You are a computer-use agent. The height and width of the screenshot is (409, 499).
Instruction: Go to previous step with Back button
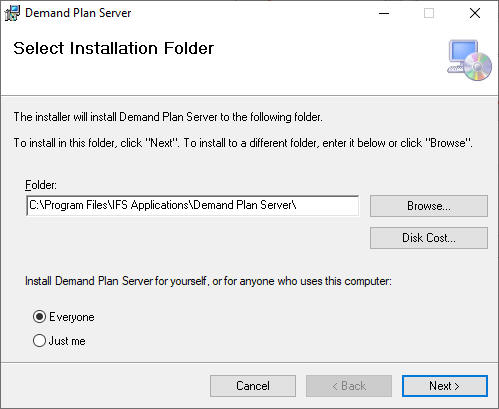click(349, 386)
